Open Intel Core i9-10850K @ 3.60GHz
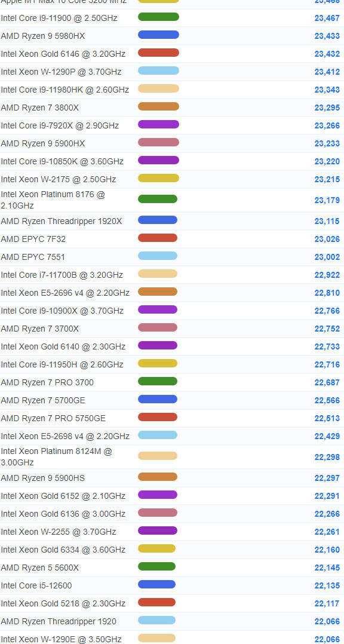 [x=62, y=161]
